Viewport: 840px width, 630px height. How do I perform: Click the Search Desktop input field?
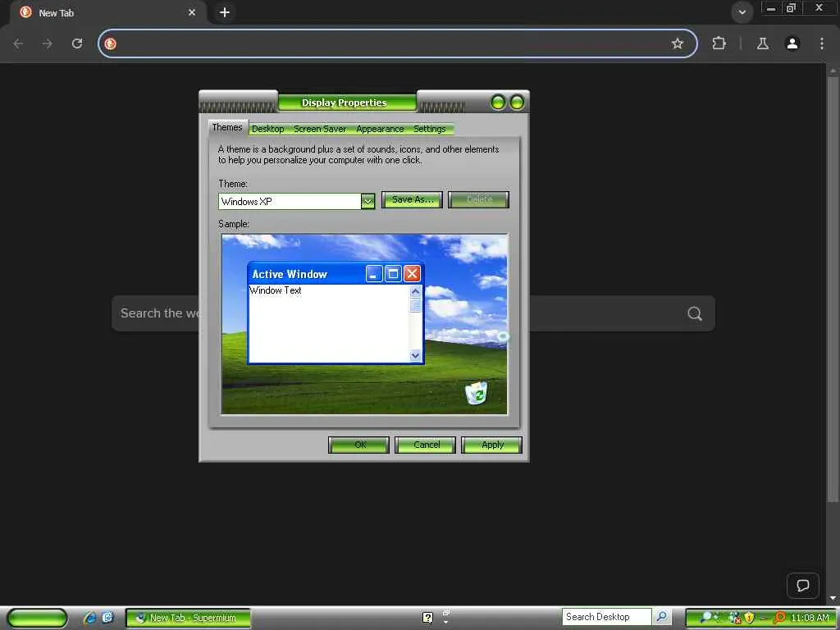point(606,617)
